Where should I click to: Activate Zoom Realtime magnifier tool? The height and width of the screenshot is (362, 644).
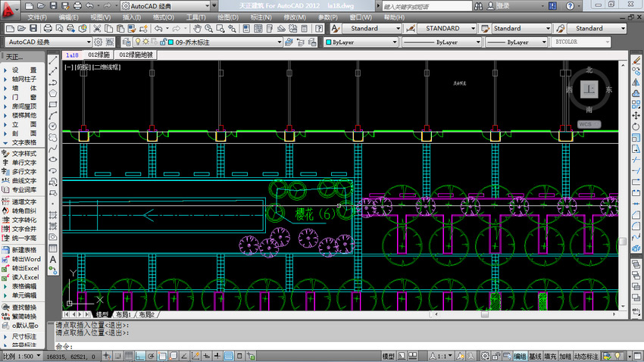(x=209, y=28)
